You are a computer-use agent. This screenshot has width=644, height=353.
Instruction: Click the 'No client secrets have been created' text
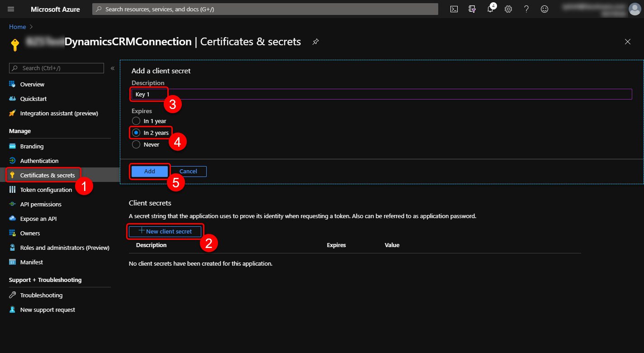201,263
